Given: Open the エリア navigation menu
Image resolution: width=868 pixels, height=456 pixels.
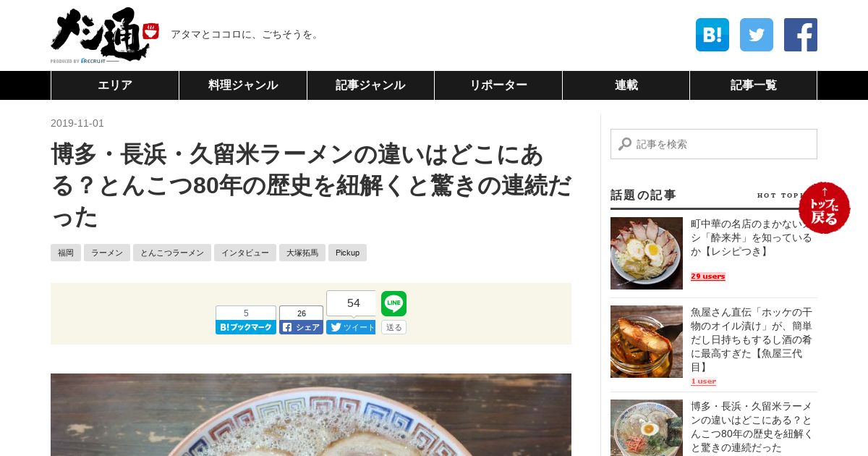Looking at the screenshot, I should point(115,85).
